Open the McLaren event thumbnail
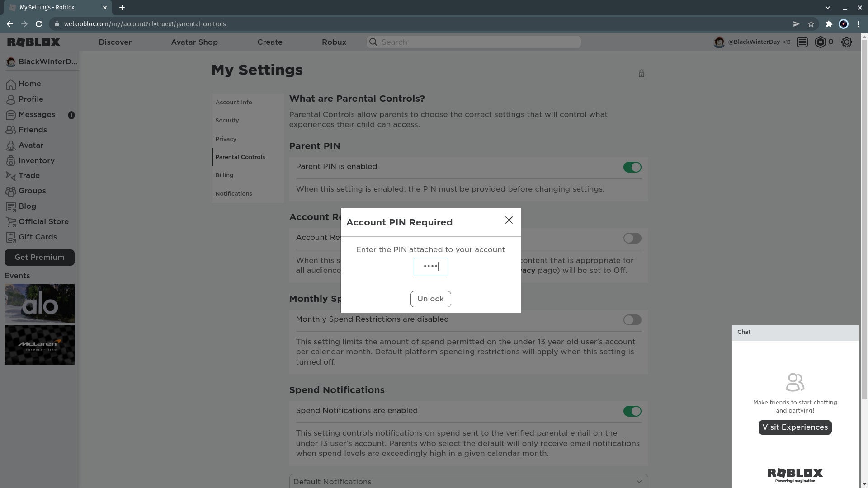The height and width of the screenshot is (488, 868). 39,345
